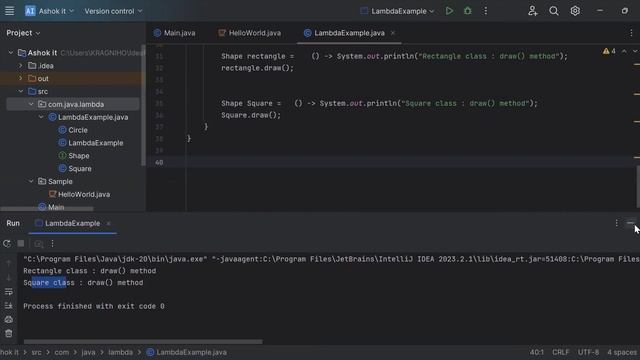Open the 4 spaces indent settings

tap(622, 352)
